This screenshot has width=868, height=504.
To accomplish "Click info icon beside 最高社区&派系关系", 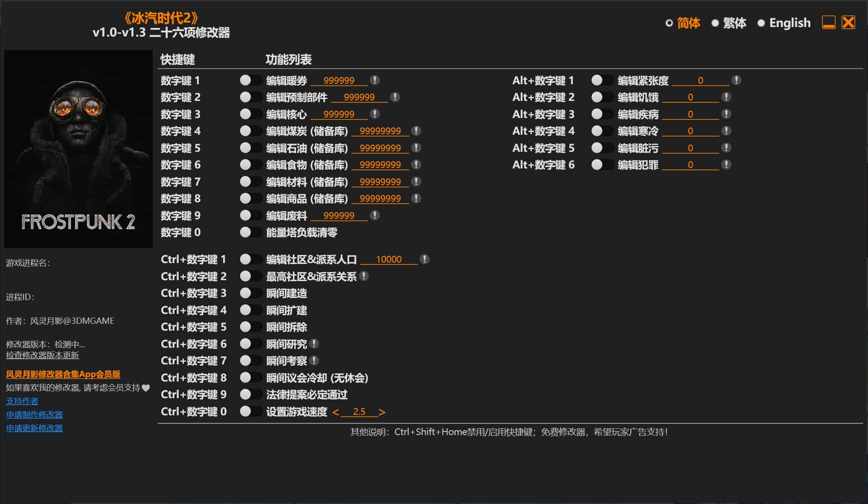I will click(x=364, y=276).
